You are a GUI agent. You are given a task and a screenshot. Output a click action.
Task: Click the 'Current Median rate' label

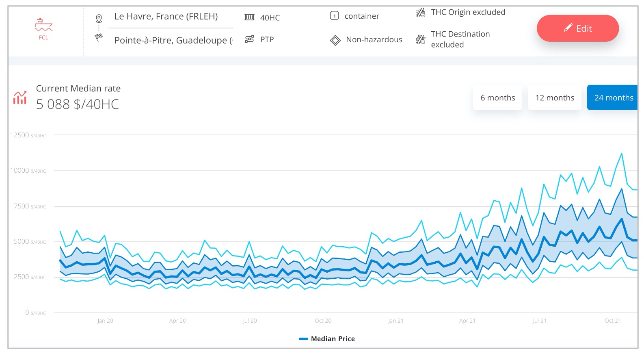coord(78,89)
